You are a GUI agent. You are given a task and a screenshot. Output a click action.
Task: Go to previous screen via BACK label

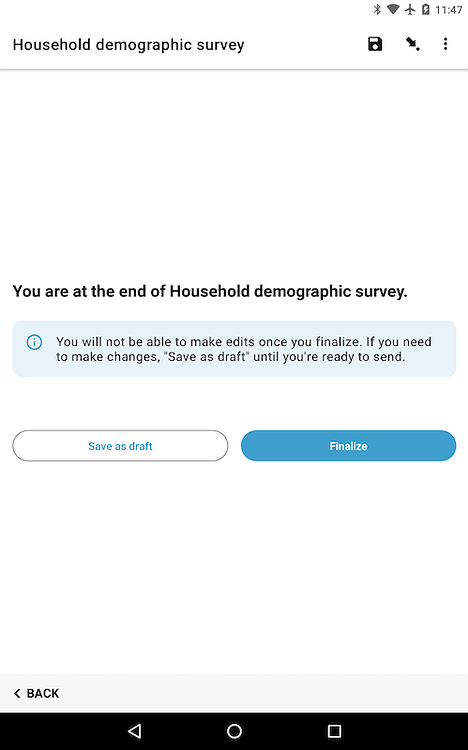pos(43,693)
